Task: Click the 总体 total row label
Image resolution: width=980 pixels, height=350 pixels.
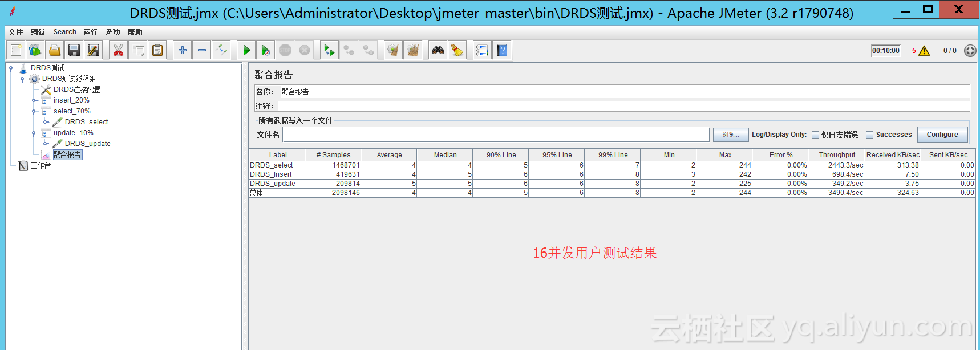Action: pos(277,193)
